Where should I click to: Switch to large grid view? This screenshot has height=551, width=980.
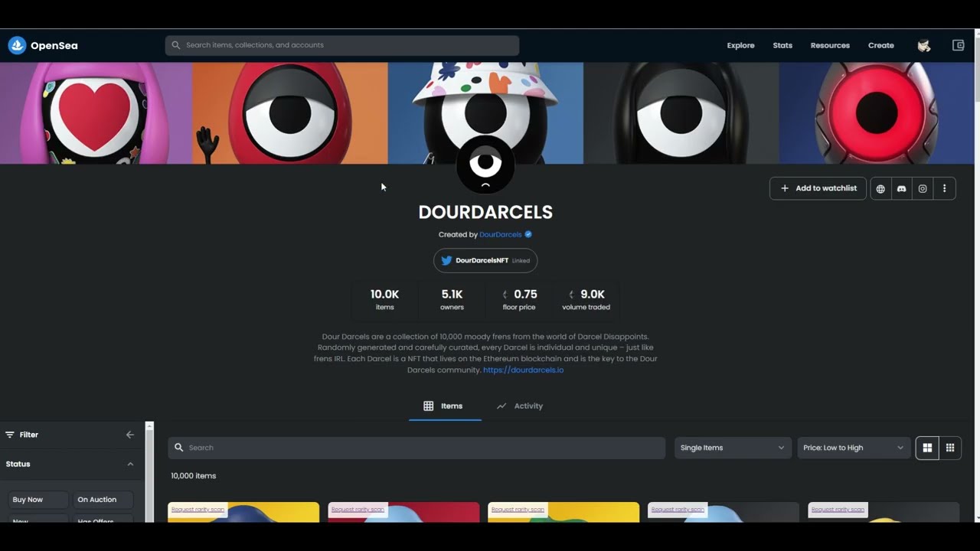(x=927, y=448)
